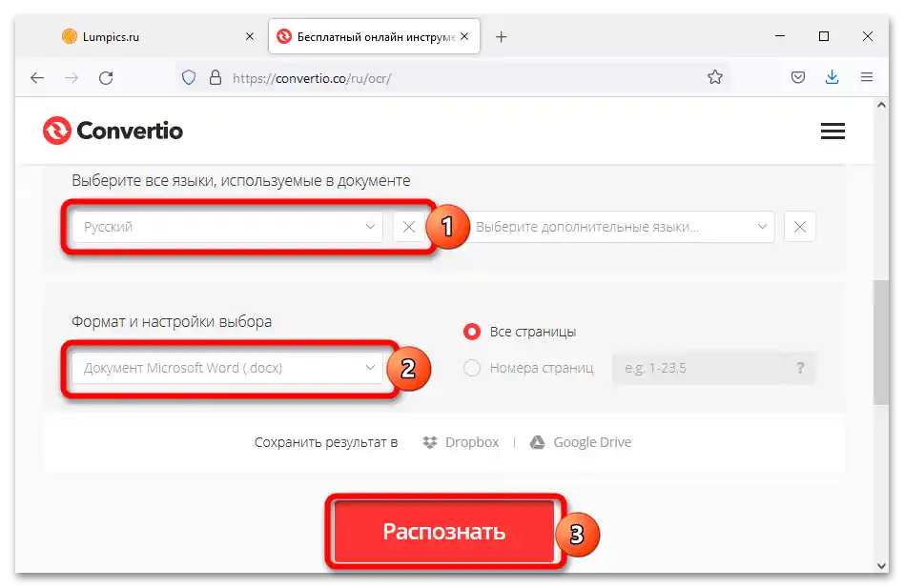Viewport: 904px width, 588px height.
Task: Clear the Русский language selection
Action: point(409,227)
